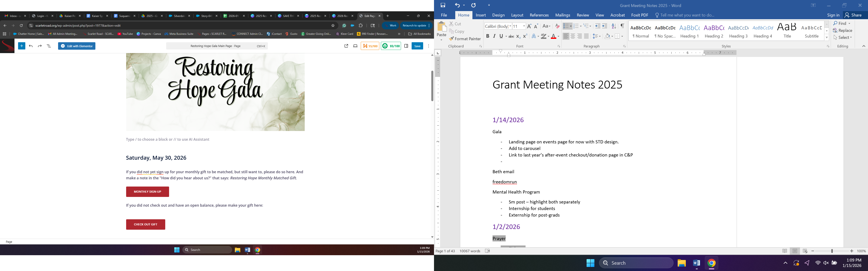Apply strikethrough formatting
Image resolution: width=868 pixels, height=271 pixels.
[x=511, y=36]
